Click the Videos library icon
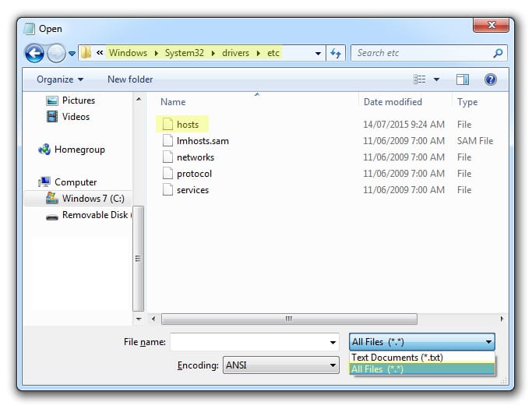The width and height of the screenshot is (532, 409). point(51,117)
